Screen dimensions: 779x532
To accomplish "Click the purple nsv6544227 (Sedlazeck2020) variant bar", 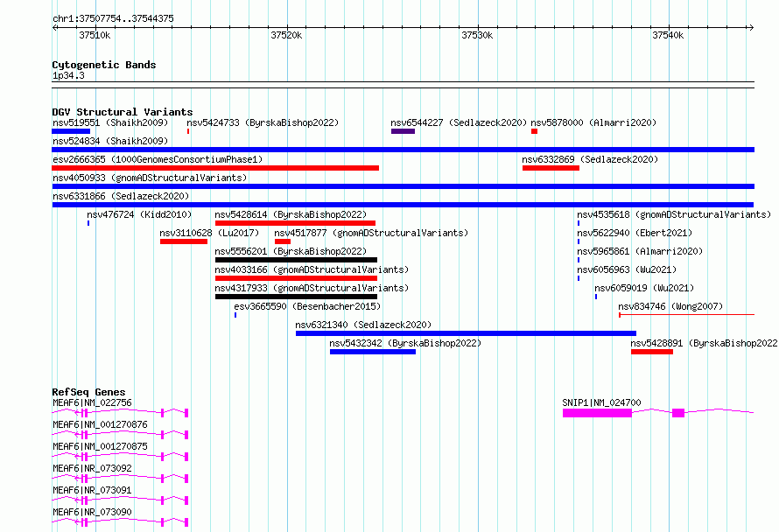I will (x=403, y=131).
